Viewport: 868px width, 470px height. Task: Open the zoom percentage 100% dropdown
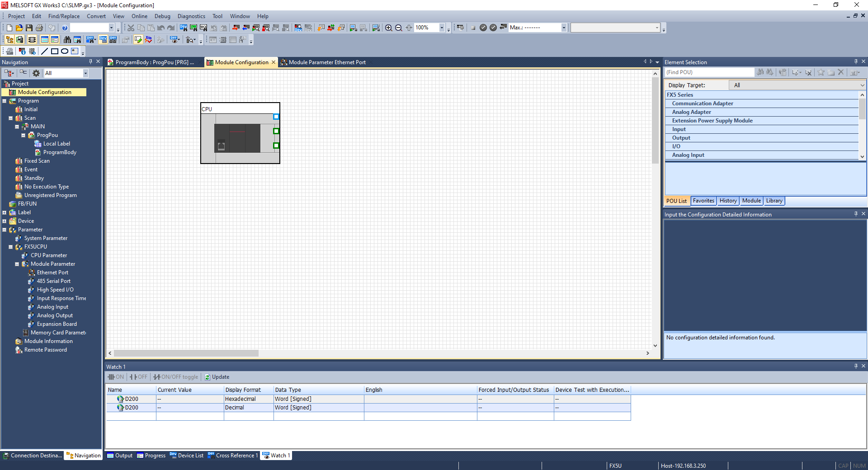[x=442, y=28]
